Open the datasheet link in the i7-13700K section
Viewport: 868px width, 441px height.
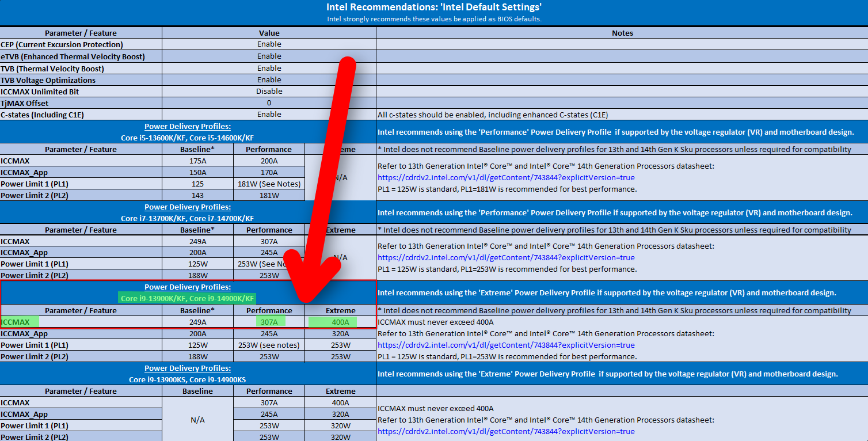click(506, 257)
